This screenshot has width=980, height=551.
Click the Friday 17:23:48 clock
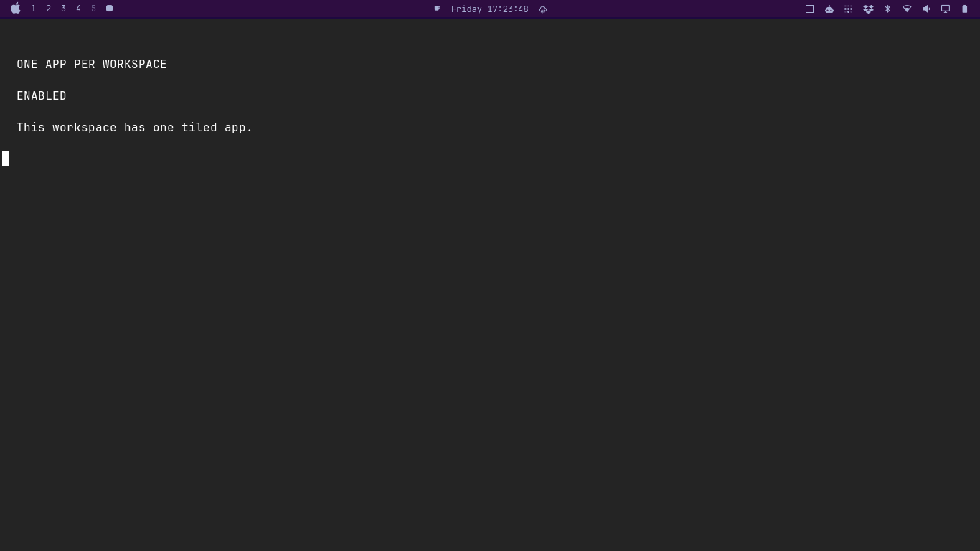[x=489, y=9]
